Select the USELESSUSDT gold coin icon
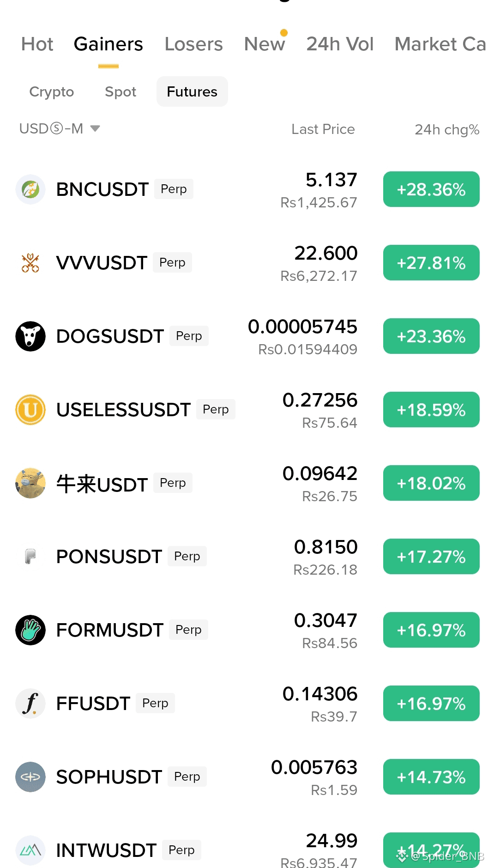Viewport: 488px width, 868px height. (30, 410)
